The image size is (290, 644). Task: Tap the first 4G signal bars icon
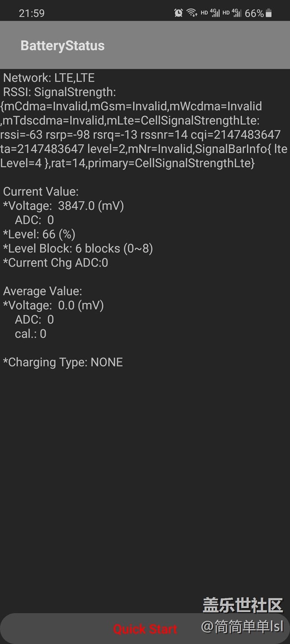pyautogui.click(x=215, y=13)
